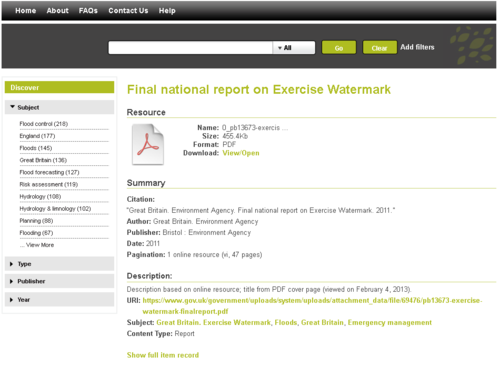The image size is (500, 376).
Task: Filter by Risk assessment subject
Action: tap(49, 184)
